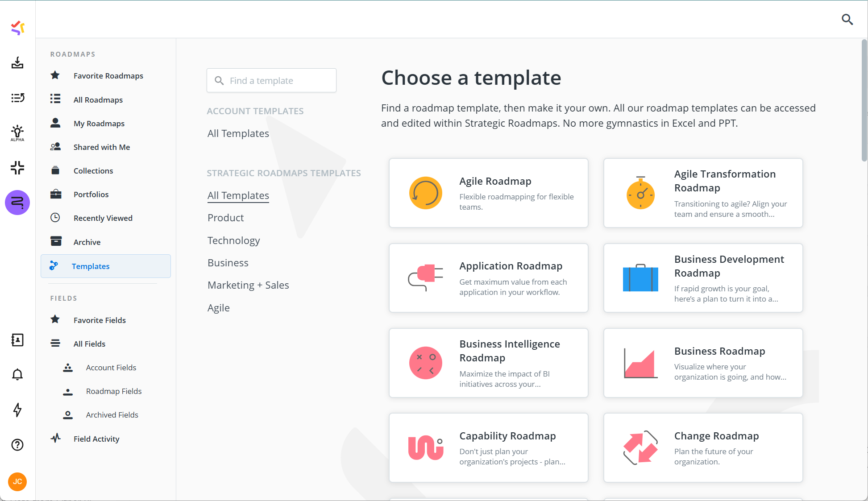Click Find a template search field
868x501 pixels.
[x=272, y=80]
